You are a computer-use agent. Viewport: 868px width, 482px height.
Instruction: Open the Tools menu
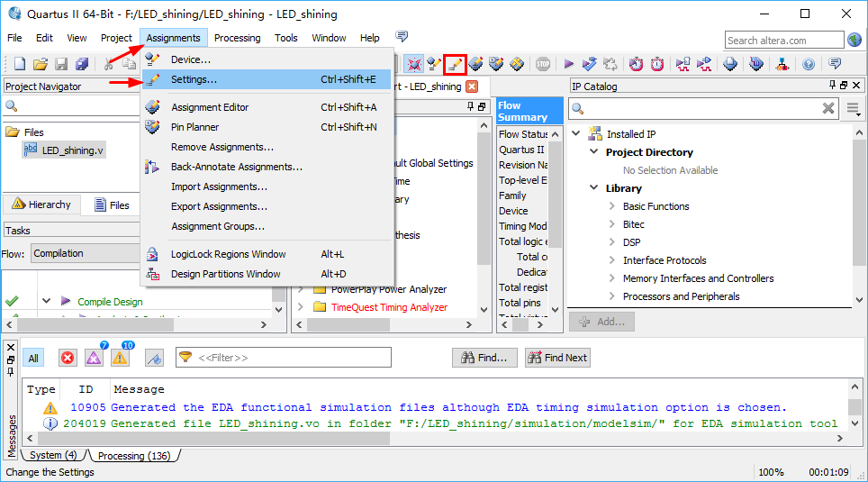pyautogui.click(x=285, y=38)
